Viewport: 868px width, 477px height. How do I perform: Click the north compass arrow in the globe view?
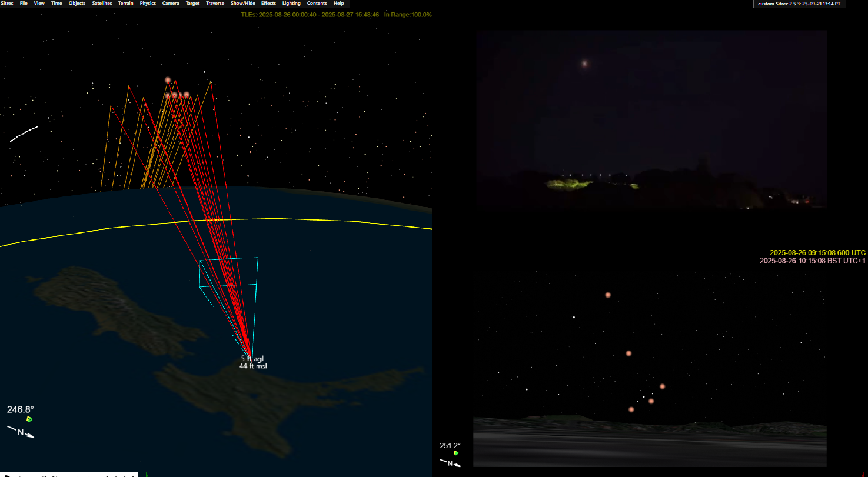(21, 432)
